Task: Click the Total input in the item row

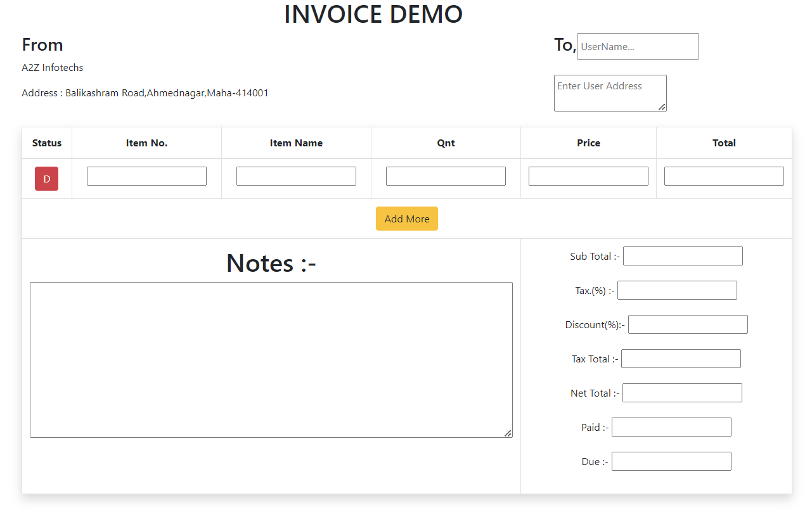Action: click(724, 176)
